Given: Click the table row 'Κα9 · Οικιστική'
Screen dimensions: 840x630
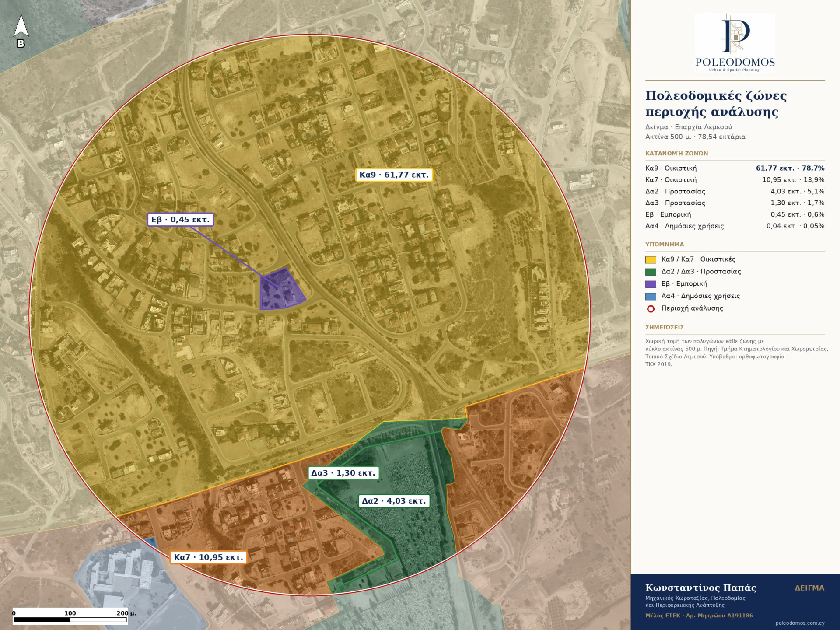Looking at the screenshot, I should click(735, 168).
